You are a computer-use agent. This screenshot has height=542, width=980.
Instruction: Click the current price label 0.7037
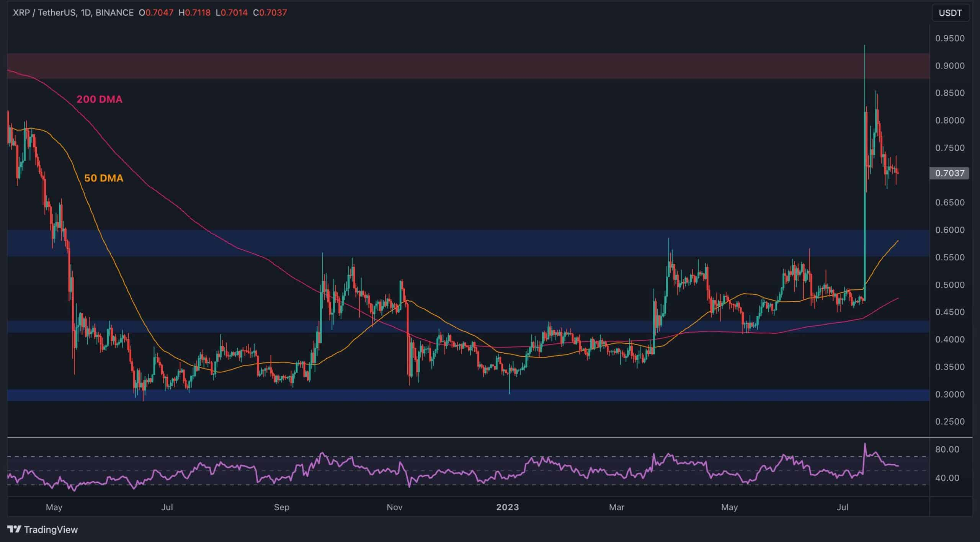tap(949, 173)
